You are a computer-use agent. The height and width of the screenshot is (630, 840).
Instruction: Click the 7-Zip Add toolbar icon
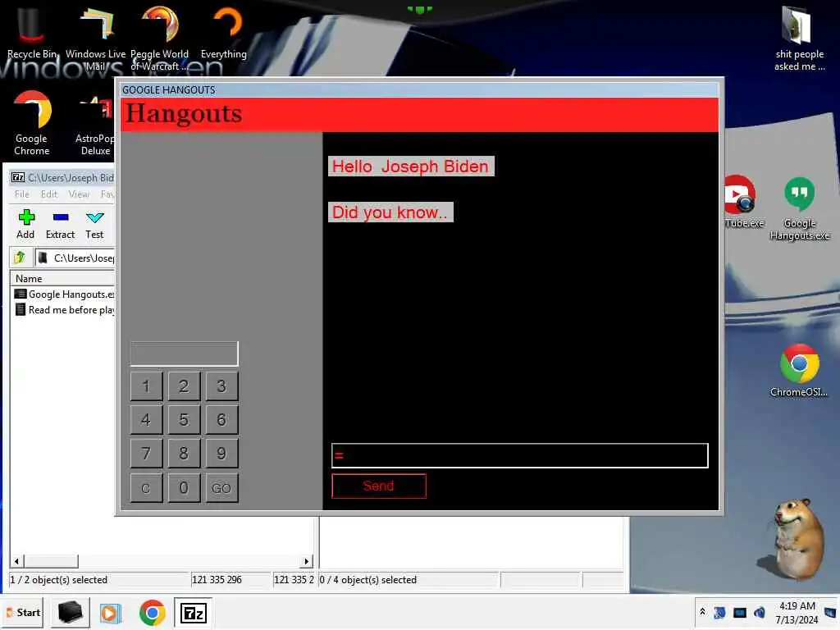coord(25,224)
